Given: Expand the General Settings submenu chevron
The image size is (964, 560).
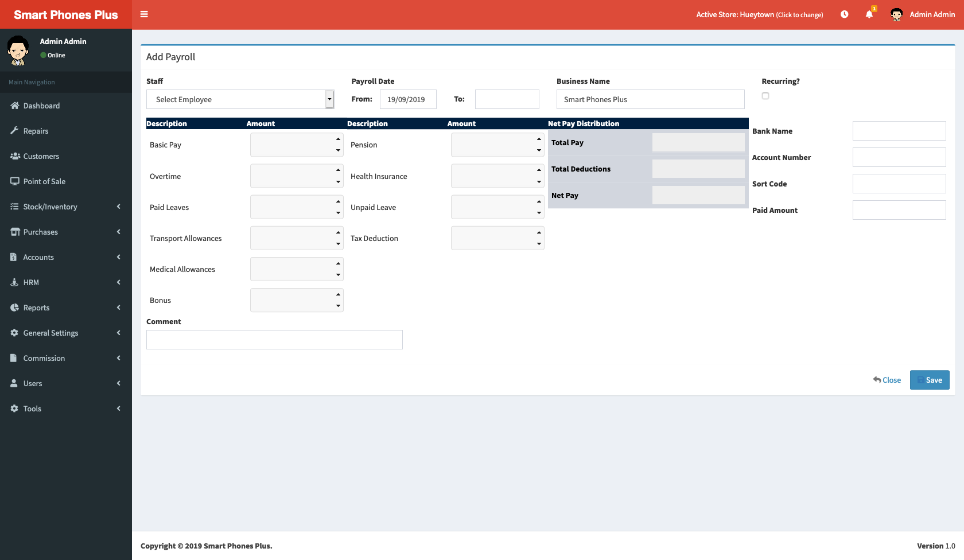Looking at the screenshot, I should [119, 333].
